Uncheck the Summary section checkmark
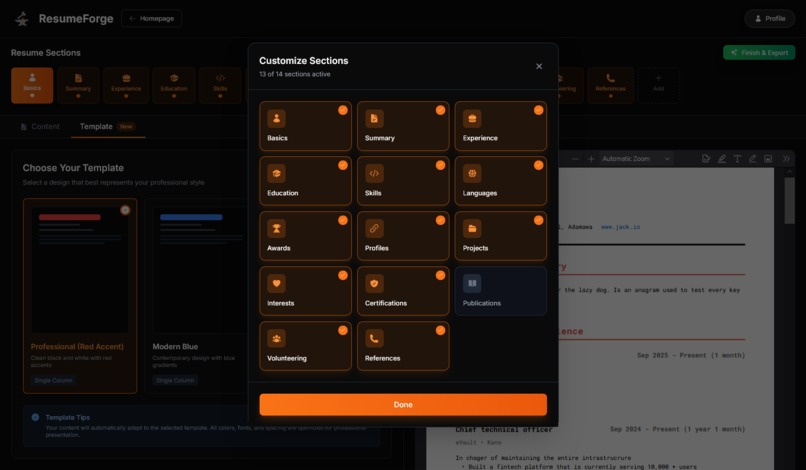This screenshot has height=470, width=806. [441, 110]
